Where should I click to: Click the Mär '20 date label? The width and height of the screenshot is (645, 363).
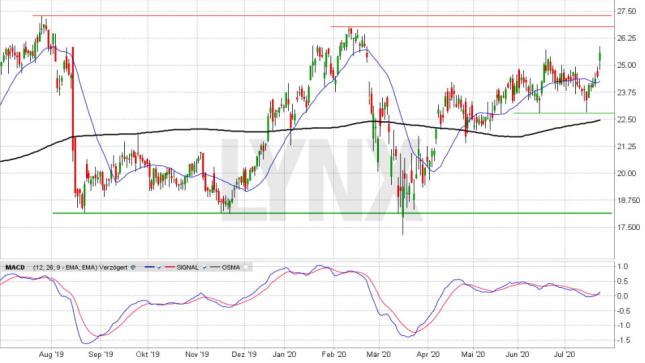(x=378, y=354)
